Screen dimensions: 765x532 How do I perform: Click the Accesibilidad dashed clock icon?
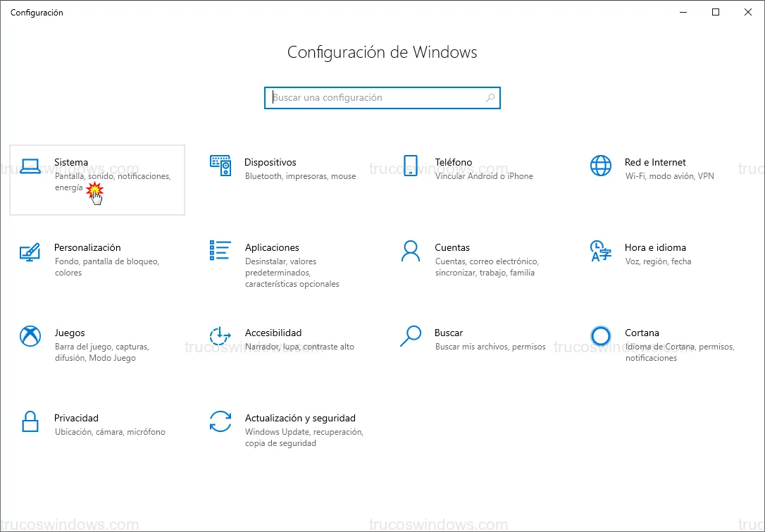click(220, 336)
